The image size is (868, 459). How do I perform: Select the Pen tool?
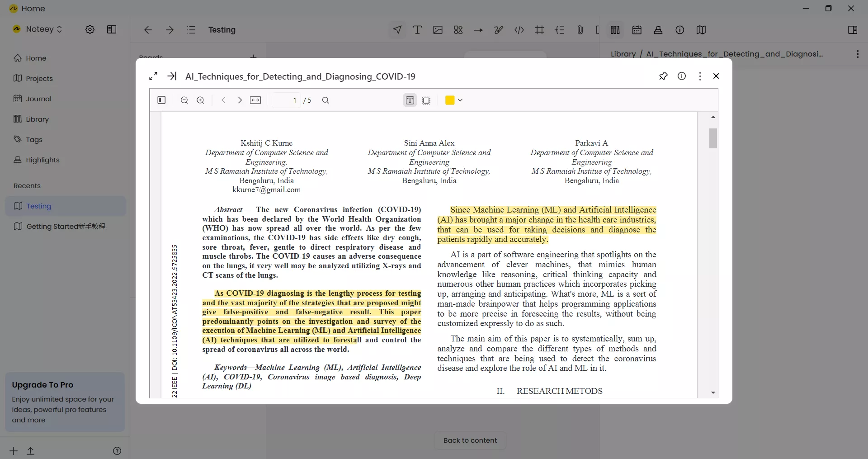click(x=499, y=30)
